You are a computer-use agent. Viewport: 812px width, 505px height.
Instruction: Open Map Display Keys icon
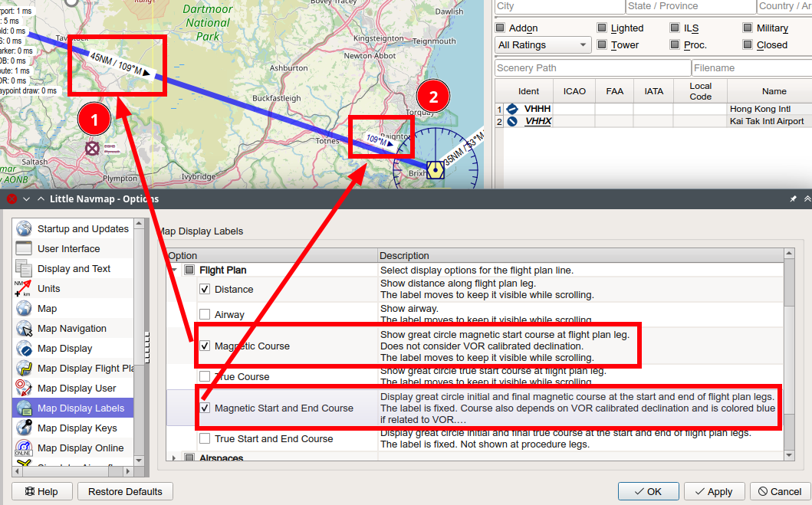click(x=24, y=428)
